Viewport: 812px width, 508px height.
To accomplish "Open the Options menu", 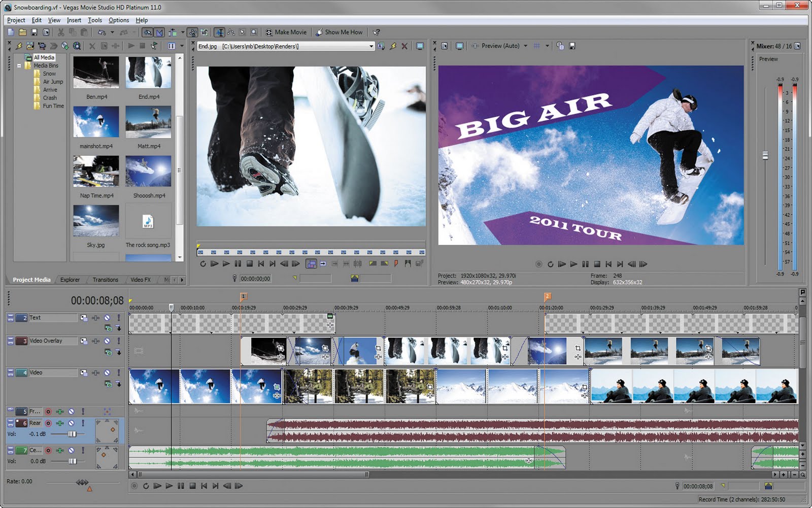I will tap(118, 20).
